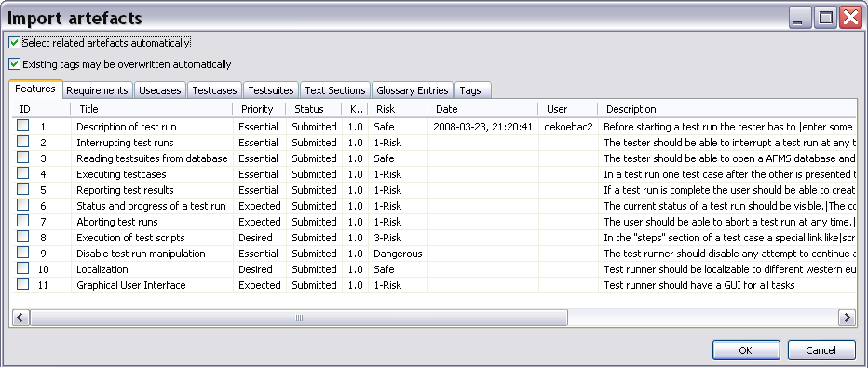Image resolution: width=868 pixels, height=370 pixels.
Task: Click the Description column header
Action: (726, 109)
